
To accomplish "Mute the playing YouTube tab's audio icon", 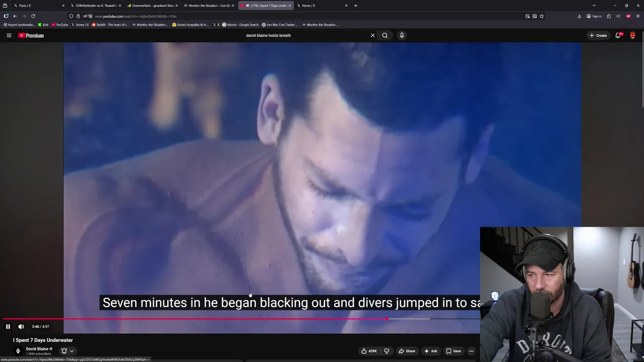I will 248,6.
